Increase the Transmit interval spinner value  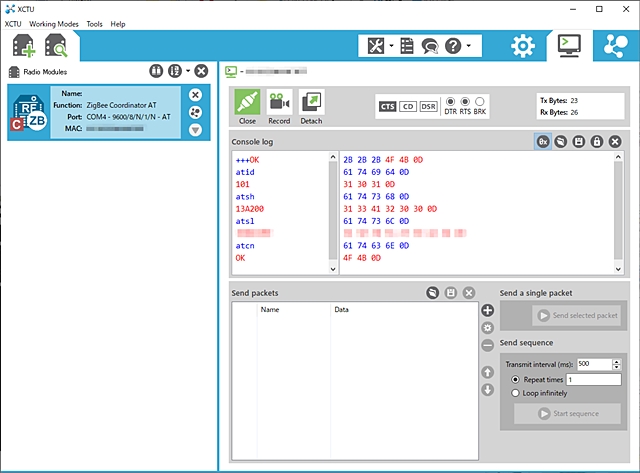click(617, 361)
